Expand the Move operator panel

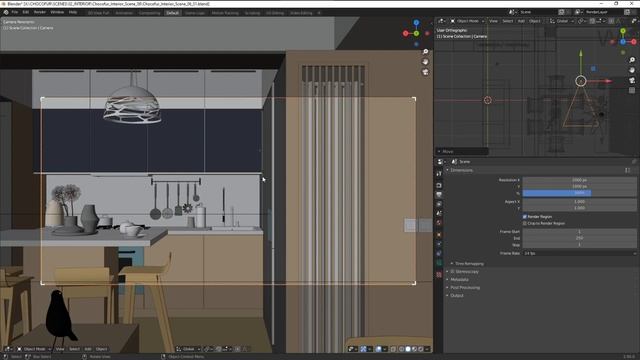click(462, 151)
